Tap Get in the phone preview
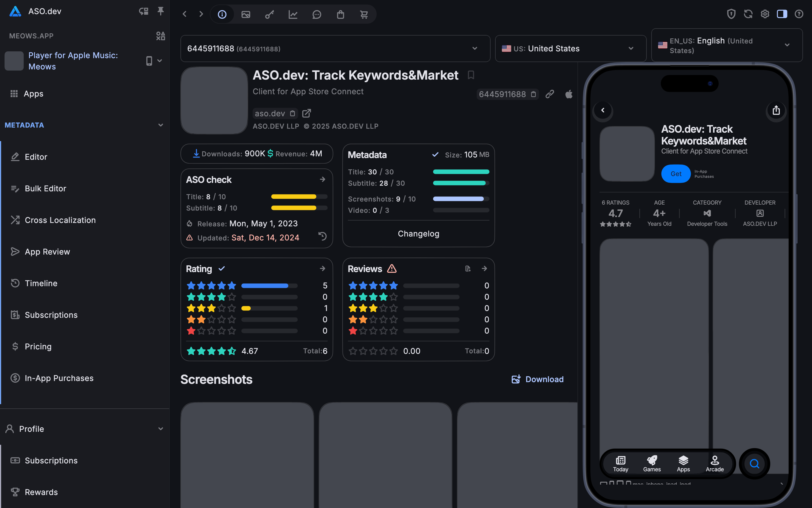The height and width of the screenshot is (508, 812). click(676, 174)
